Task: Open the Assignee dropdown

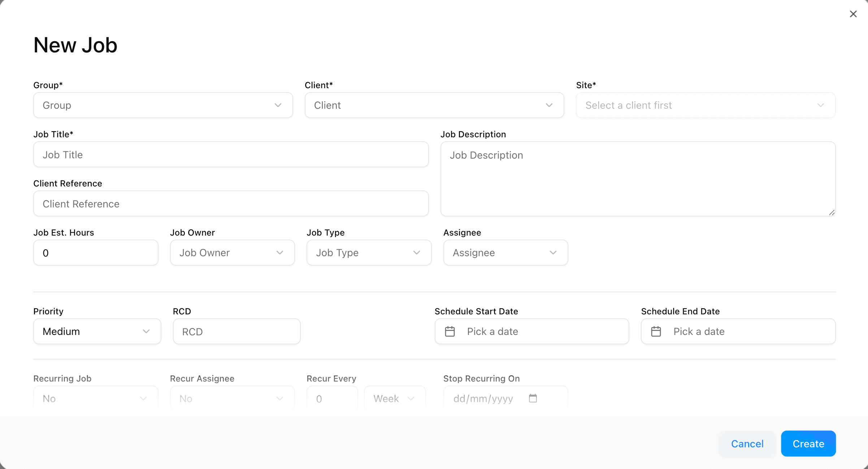Action: pyautogui.click(x=505, y=253)
